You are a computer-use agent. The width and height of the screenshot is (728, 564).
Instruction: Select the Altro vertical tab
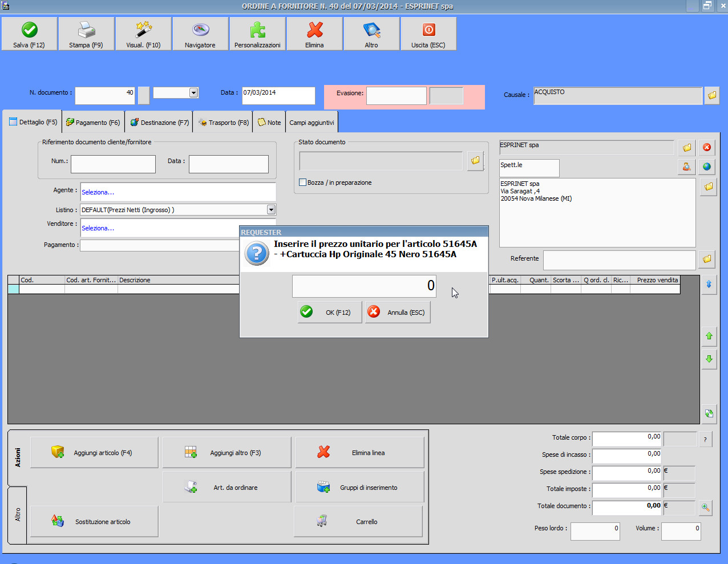pos(18,514)
